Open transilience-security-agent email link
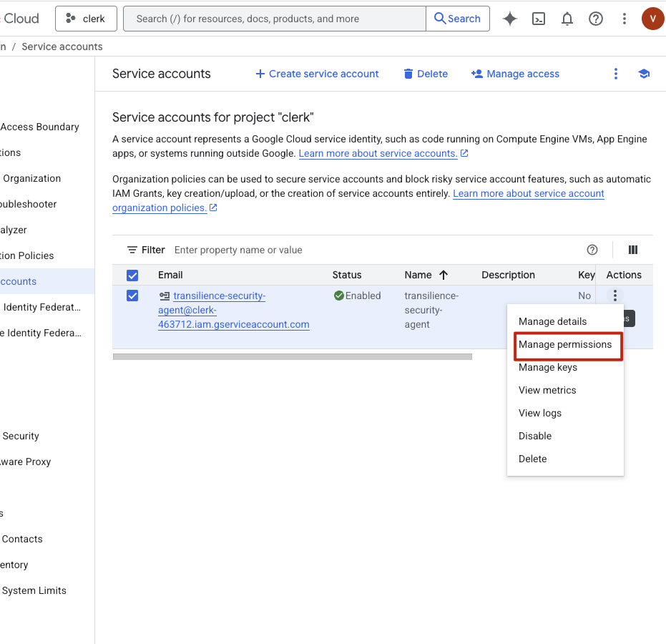The height and width of the screenshot is (644, 666). (x=234, y=310)
